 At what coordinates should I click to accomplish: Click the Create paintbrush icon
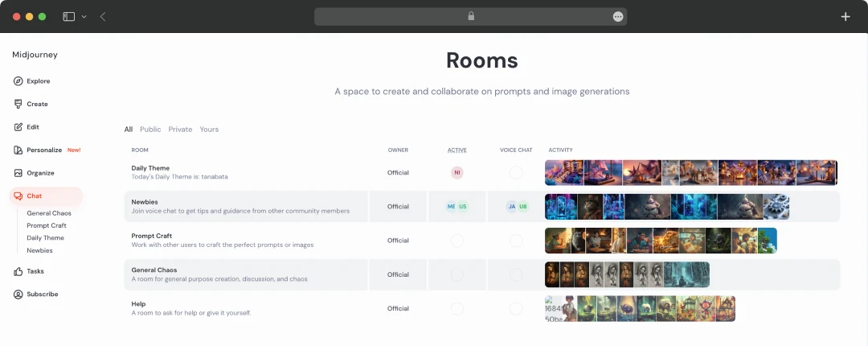tap(18, 104)
